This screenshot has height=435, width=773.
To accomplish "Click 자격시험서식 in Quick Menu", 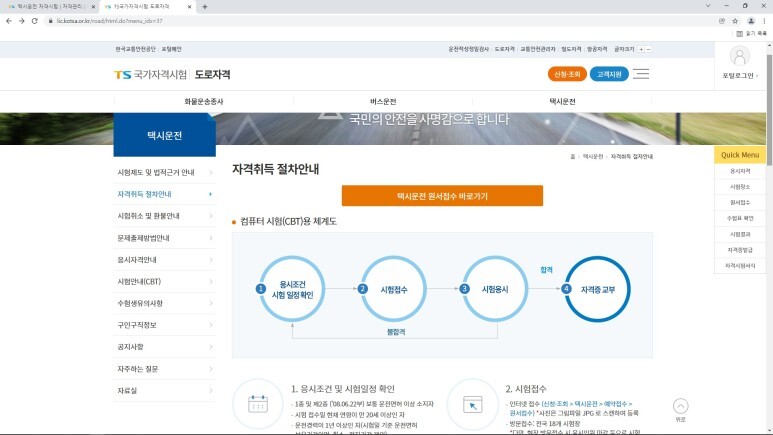I will 739,266.
